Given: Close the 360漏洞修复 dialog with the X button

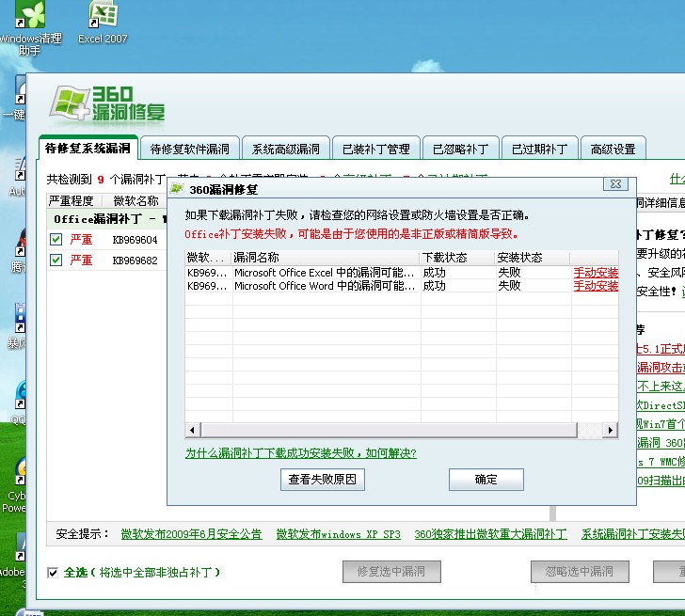Looking at the screenshot, I should [615, 184].
